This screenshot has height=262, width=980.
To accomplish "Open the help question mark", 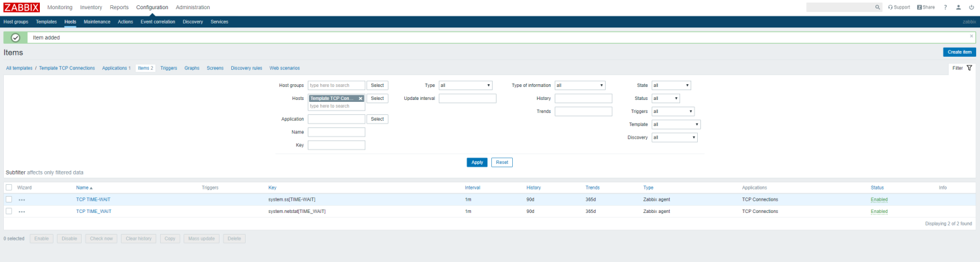I will (x=945, y=7).
